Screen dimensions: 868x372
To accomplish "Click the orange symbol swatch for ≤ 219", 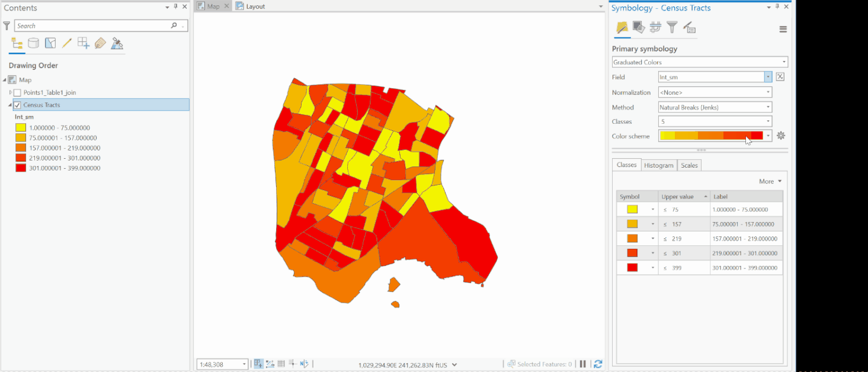I will tap(632, 239).
